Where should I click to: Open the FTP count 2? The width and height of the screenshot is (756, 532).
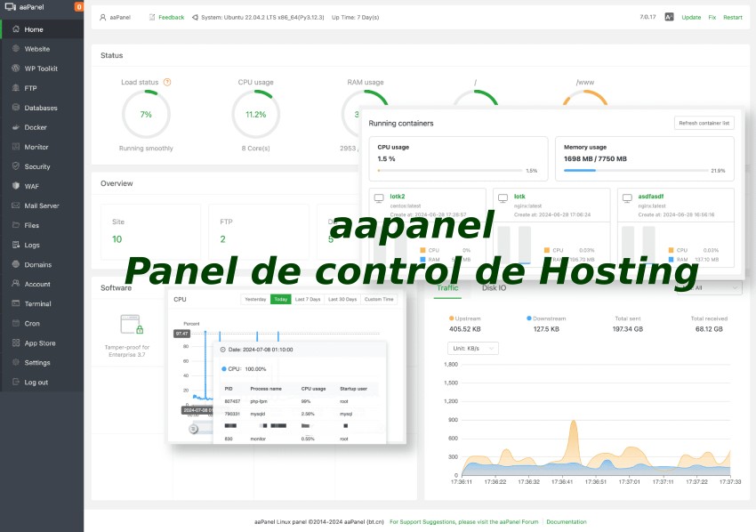[x=222, y=239]
